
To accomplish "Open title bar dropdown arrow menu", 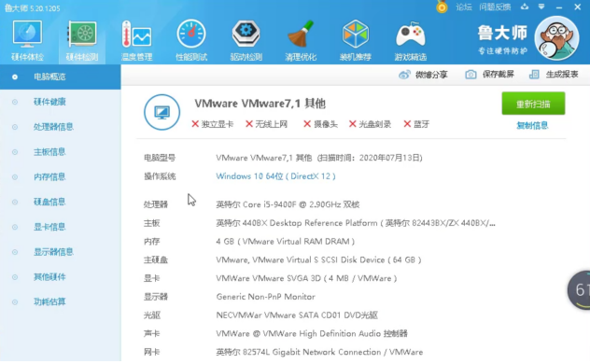I will [x=541, y=7].
